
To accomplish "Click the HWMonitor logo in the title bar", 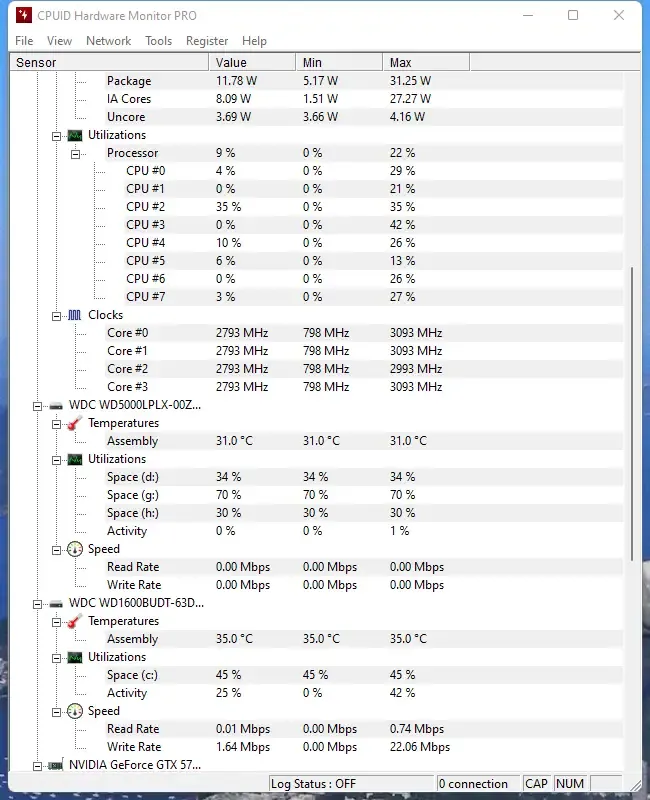I will [x=24, y=16].
